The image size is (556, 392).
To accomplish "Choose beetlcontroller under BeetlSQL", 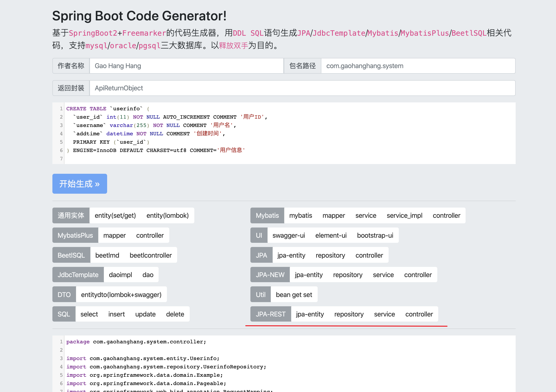I will [x=150, y=255].
